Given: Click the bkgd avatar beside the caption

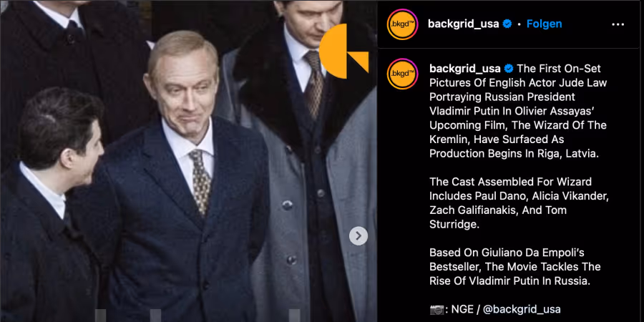Looking at the screenshot, I should click(x=402, y=74).
